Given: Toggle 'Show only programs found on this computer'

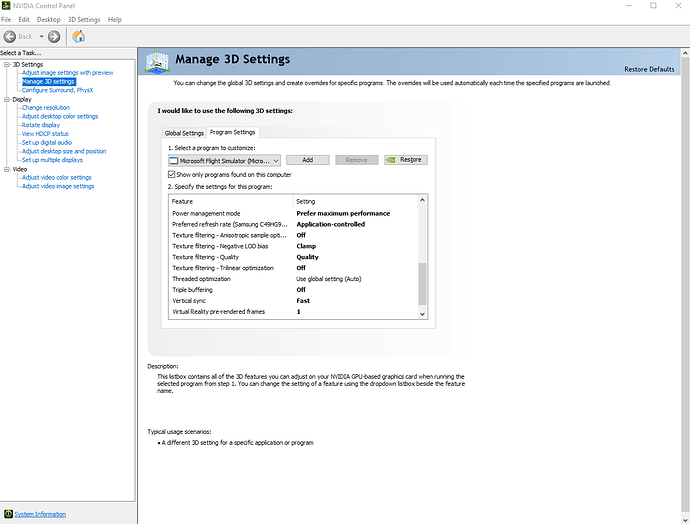Looking at the screenshot, I should tap(172, 174).
